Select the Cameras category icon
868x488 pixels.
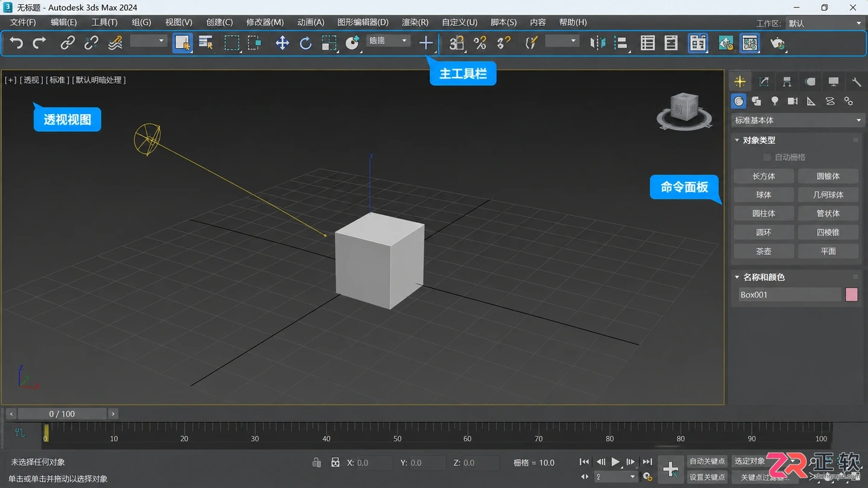793,101
